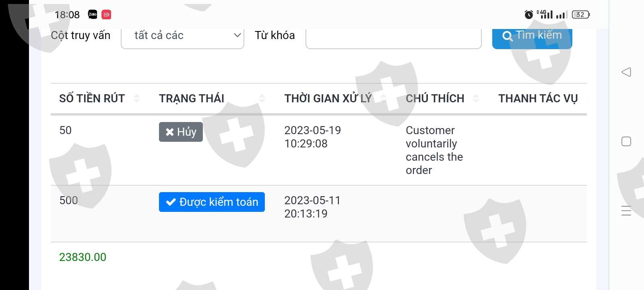Click the 23830.00 total amount
Viewport: 644px width, 290px height.
tap(83, 257)
